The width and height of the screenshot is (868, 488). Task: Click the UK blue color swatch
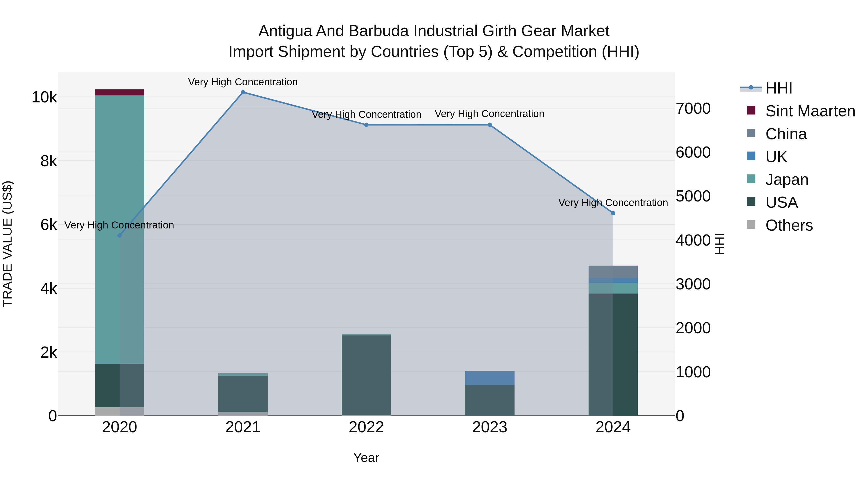(751, 156)
